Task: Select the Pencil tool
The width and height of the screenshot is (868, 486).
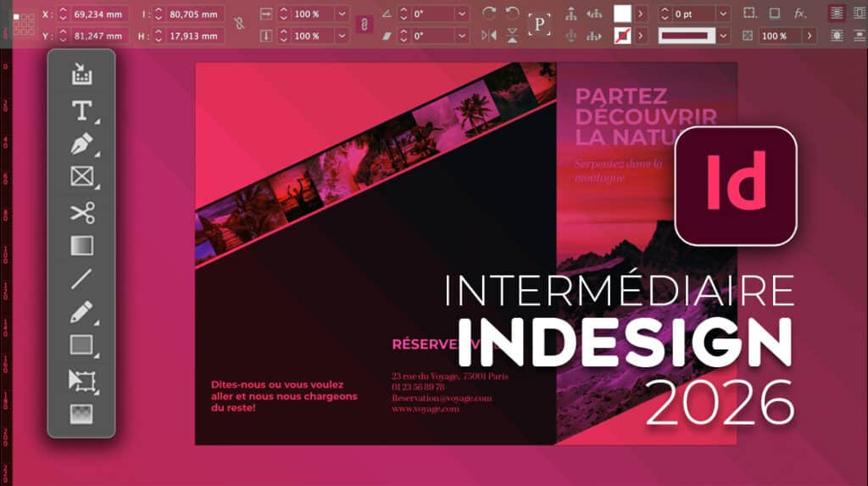Action: (82, 312)
